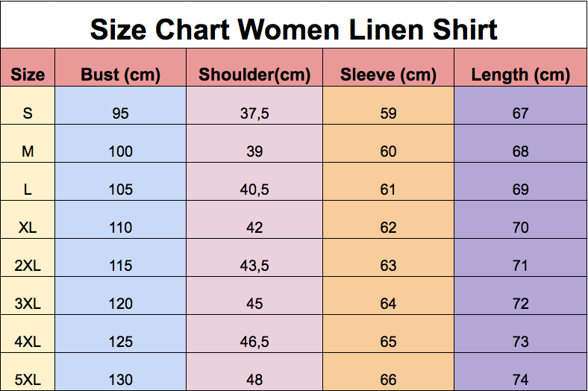Click bust value 95 for size S
This screenshot has height=391, width=588.
[120, 113]
